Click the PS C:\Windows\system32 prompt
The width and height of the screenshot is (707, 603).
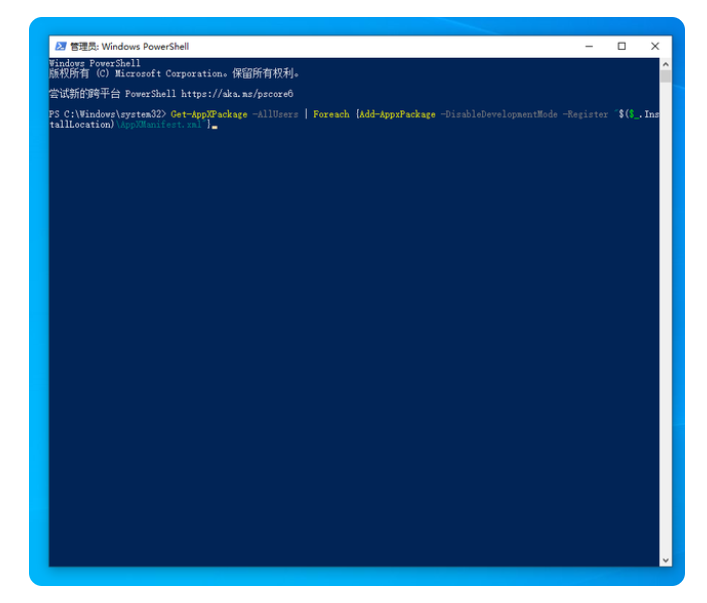(x=107, y=114)
